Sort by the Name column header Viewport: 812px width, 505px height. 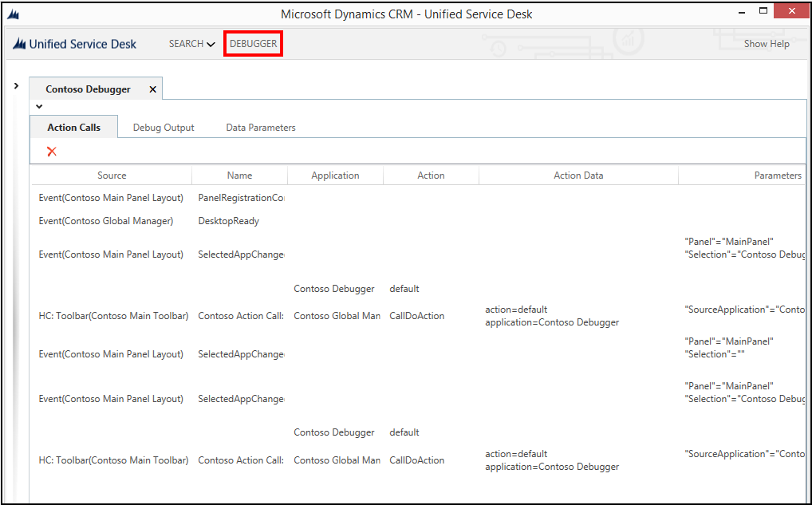click(239, 175)
